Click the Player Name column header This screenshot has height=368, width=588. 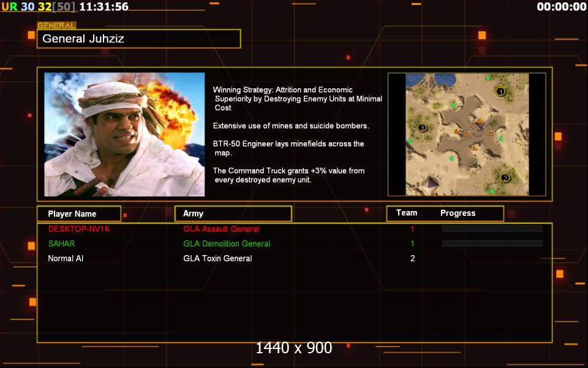79,213
